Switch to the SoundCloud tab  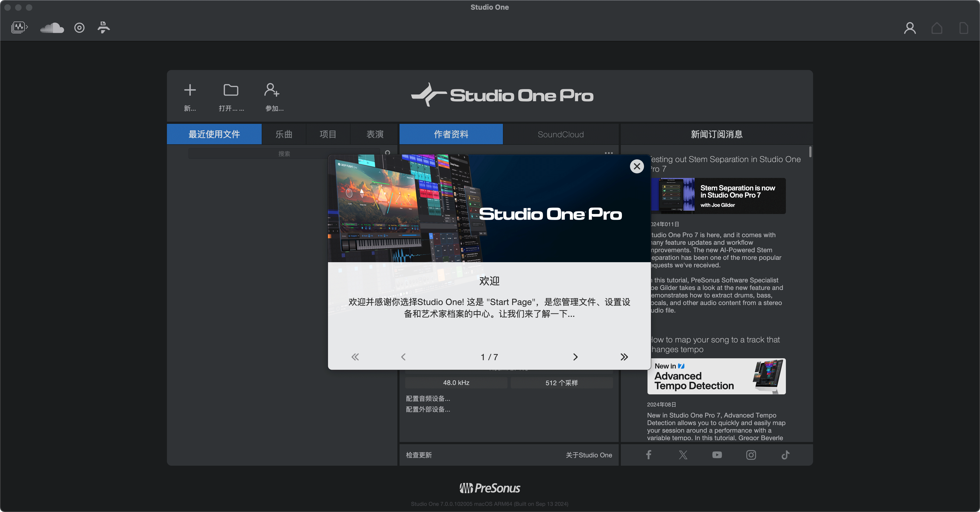[560, 134]
